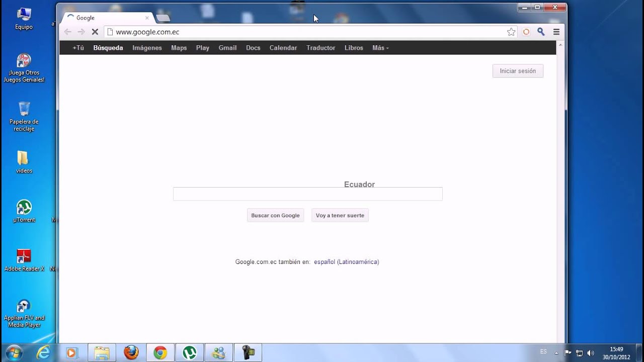644x362 pixels.
Task: Click the orange circle extension icon
Action: [526, 32]
